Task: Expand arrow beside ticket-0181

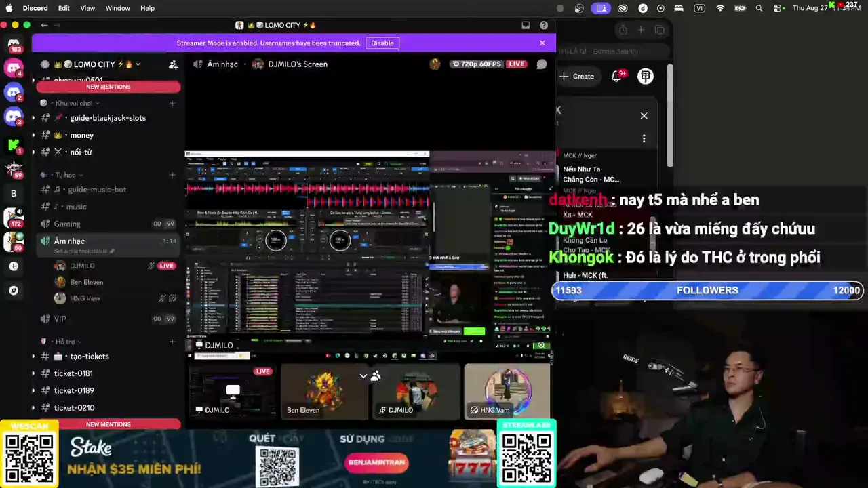Action: (33, 373)
